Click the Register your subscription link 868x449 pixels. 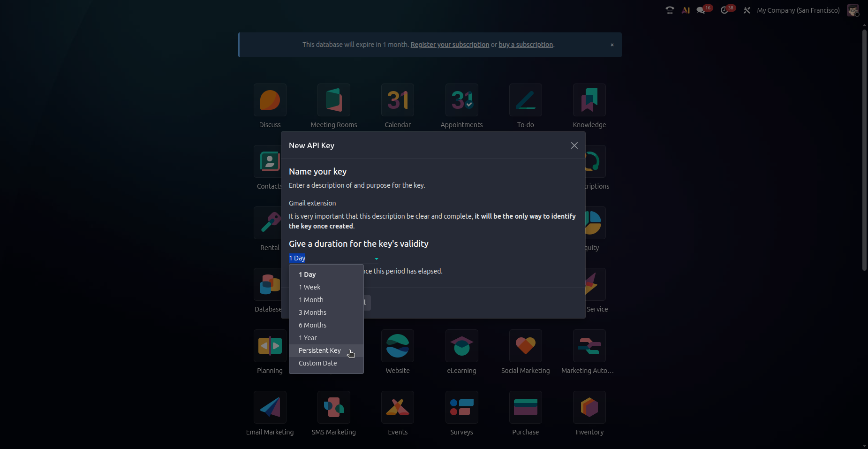pyautogui.click(x=450, y=45)
